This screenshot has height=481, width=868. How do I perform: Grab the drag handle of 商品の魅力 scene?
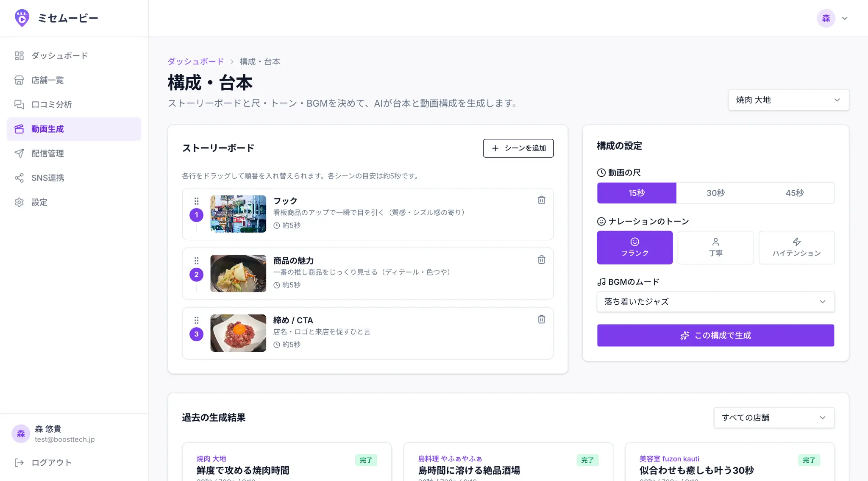[x=196, y=261]
